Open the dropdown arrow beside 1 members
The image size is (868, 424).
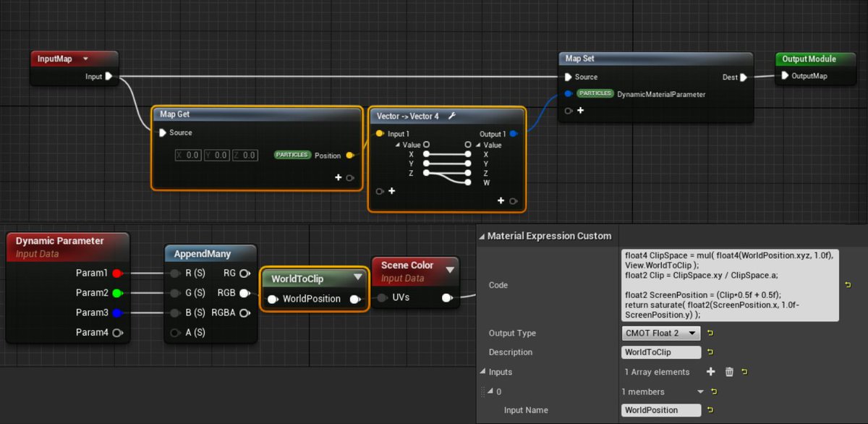tap(700, 391)
